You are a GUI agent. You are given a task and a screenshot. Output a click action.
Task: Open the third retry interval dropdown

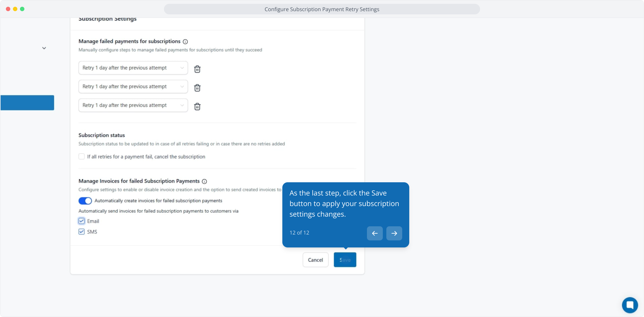(x=133, y=105)
